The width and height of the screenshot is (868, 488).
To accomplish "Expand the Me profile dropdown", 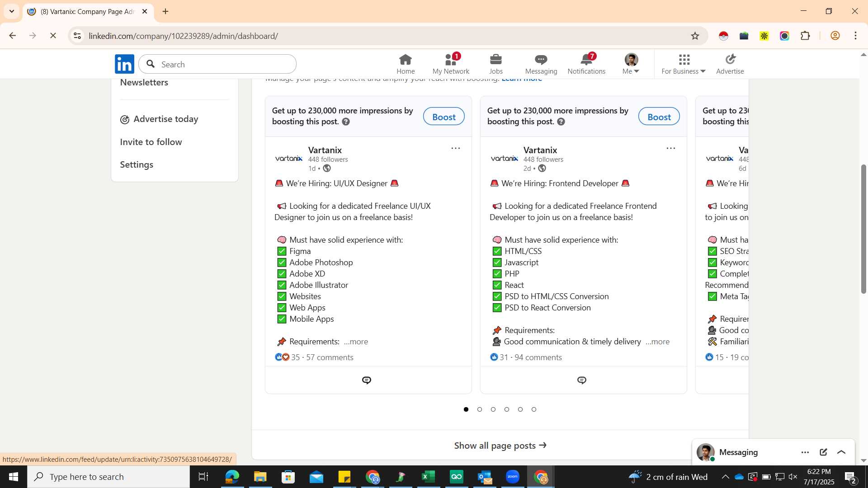I will (631, 64).
